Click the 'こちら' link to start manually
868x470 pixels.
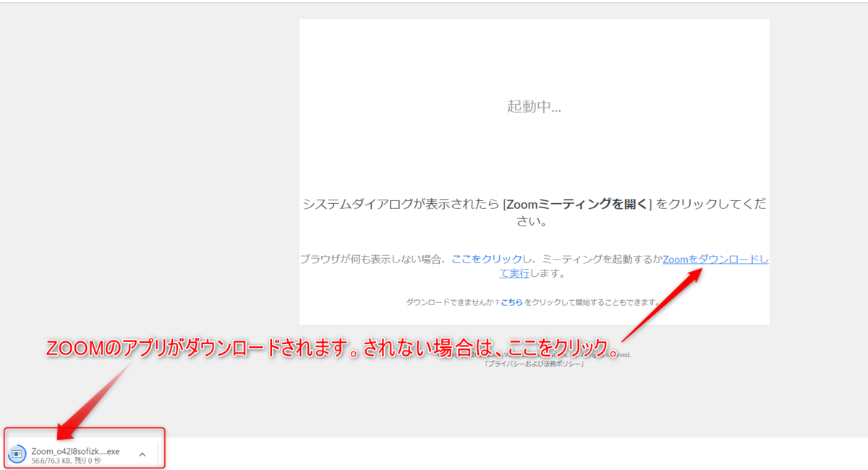point(511,302)
